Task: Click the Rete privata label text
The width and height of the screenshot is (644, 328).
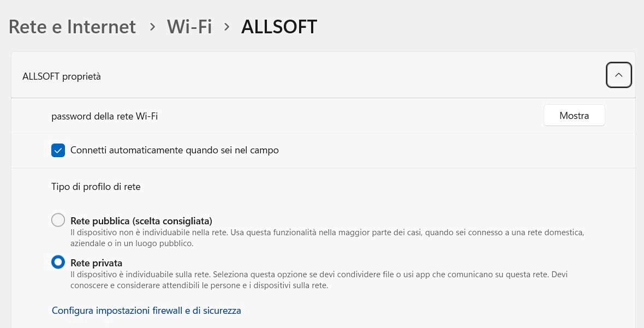Action: click(96, 263)
